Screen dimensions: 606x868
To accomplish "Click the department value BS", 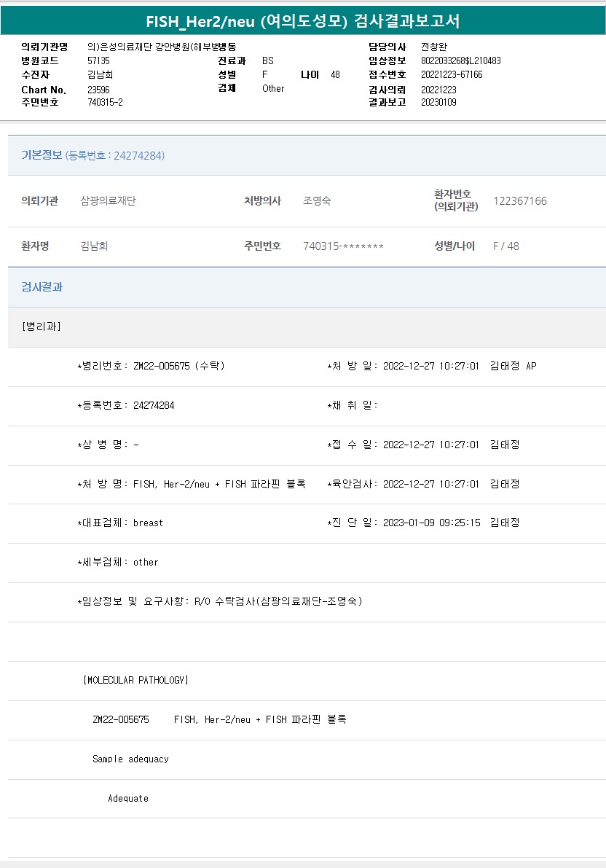I will pyautogui.click(x=268, y=60).
